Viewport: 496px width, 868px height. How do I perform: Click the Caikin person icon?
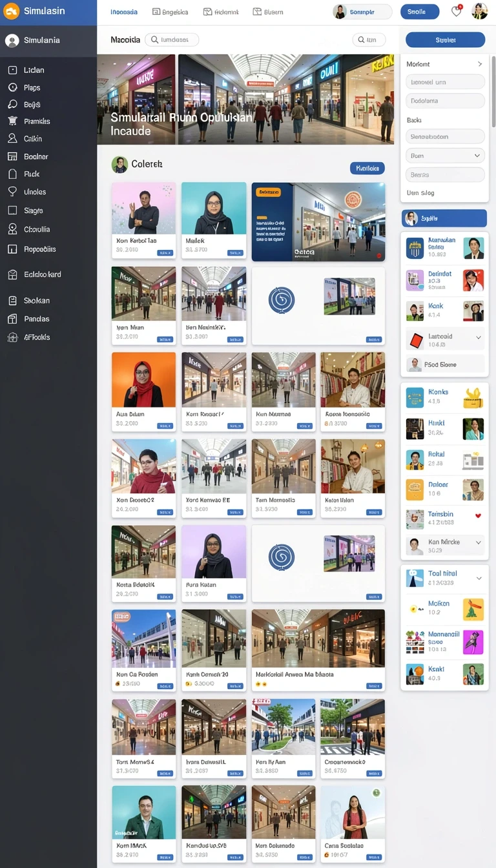tap(12, 138)
